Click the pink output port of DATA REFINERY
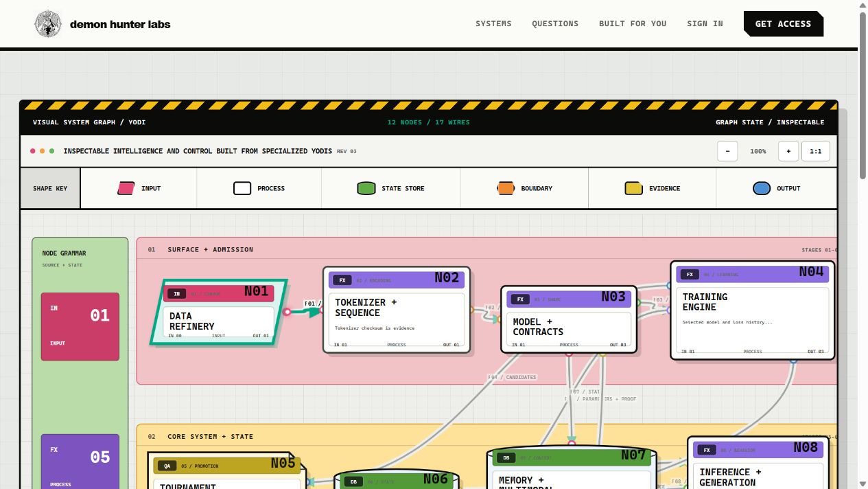The image size is (868, 489). (287, 312)
